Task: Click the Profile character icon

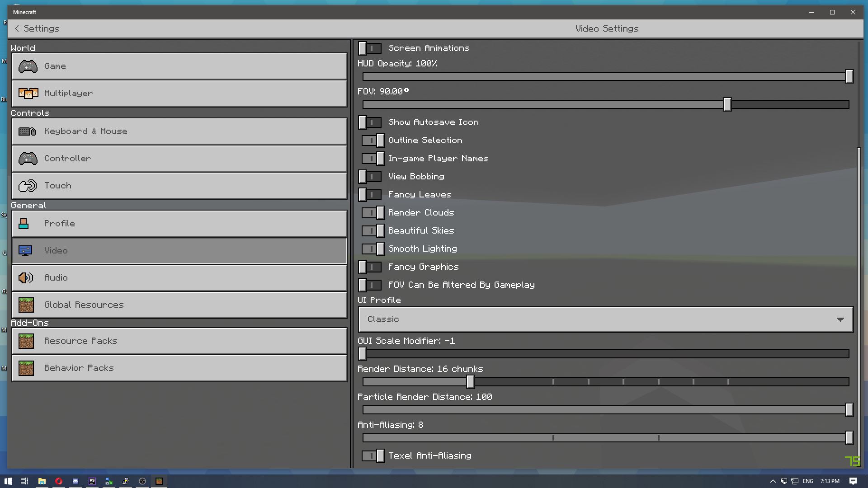Action: 24,224
